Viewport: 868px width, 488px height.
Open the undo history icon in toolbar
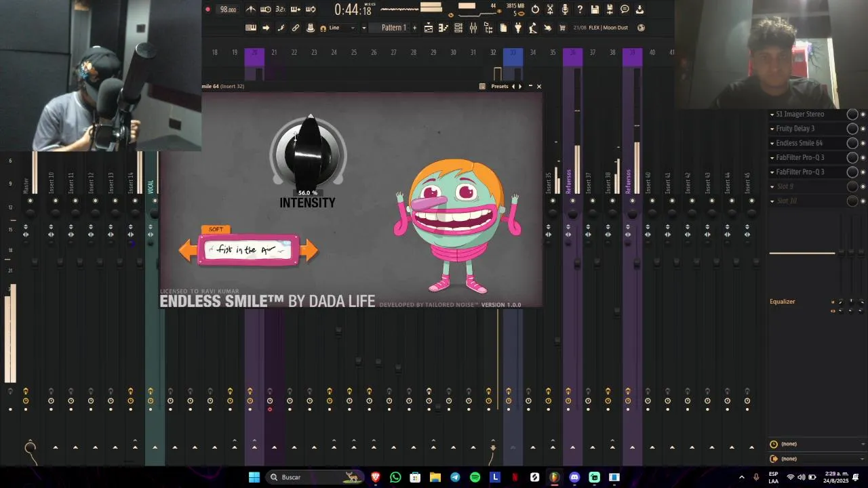tap(535, 9)
